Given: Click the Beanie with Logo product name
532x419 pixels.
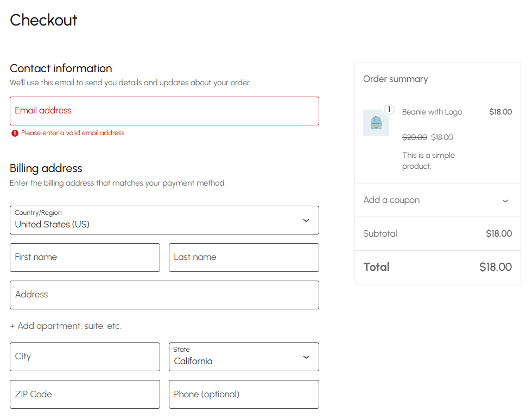Looking at the screenshot, I should point(432,112).
